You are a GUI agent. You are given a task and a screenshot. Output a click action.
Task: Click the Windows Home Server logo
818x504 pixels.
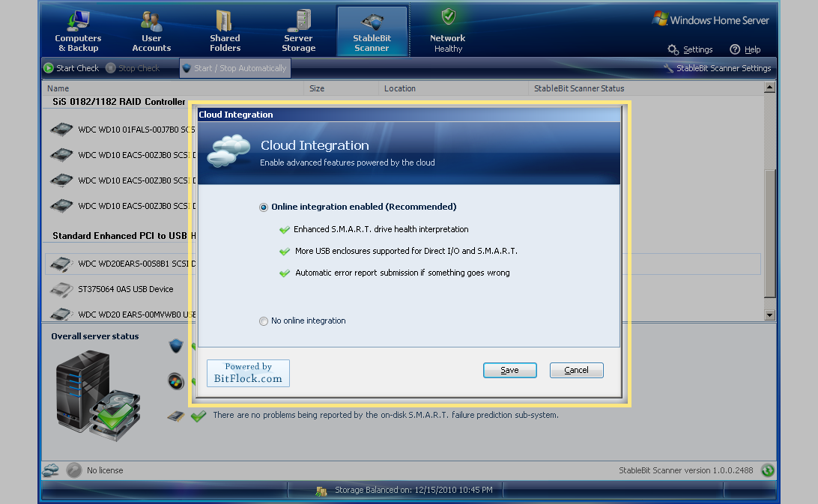click(711, 19)
